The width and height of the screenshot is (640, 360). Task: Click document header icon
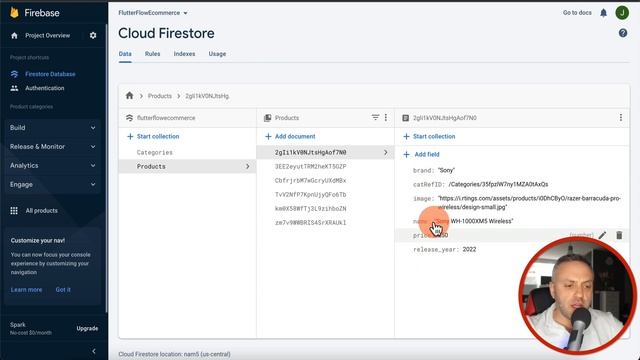[405, 118]
